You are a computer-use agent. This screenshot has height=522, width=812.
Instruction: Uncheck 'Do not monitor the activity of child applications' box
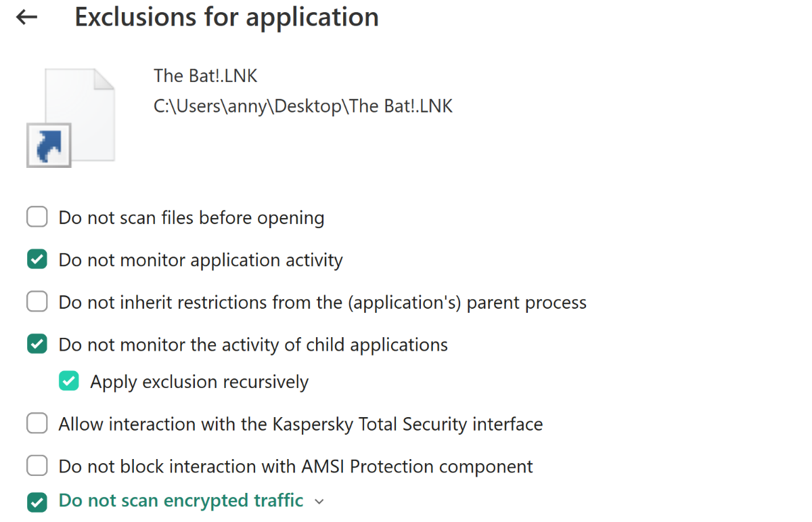pos(37,345)
